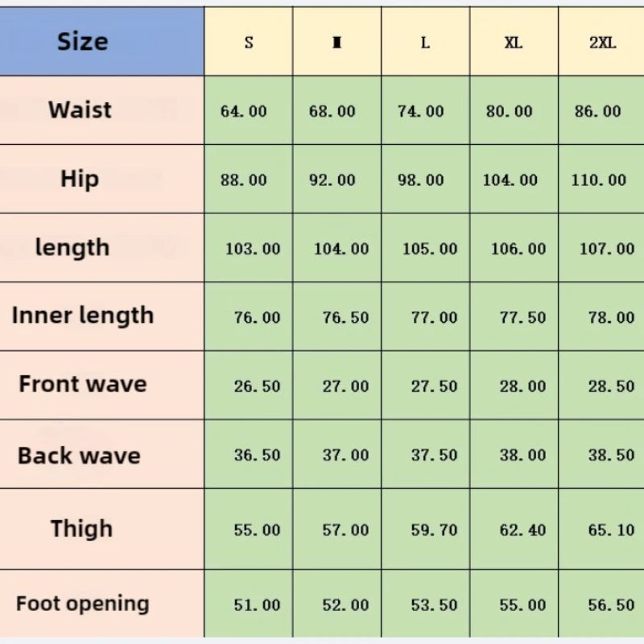
Task: Select the 38.50 back wave cell
Action: tap(611, 455)
